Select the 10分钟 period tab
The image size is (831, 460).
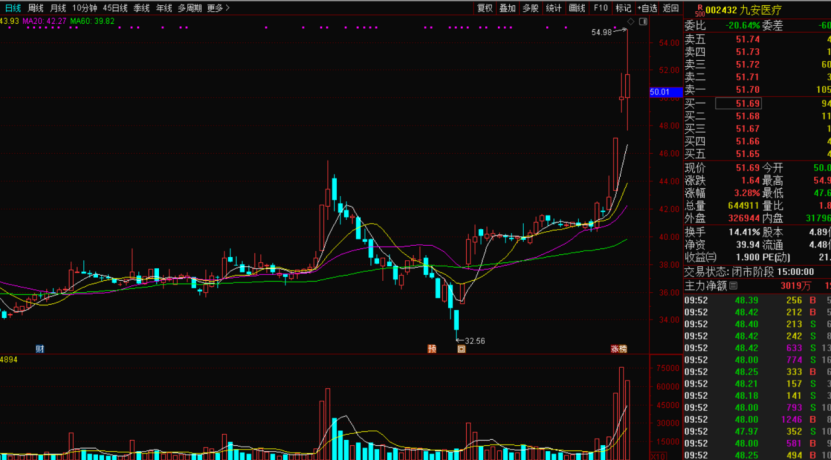tap(85, 8)
